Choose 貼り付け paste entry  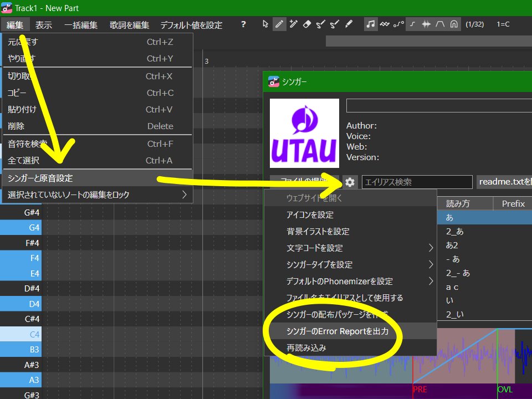point(98,110)
